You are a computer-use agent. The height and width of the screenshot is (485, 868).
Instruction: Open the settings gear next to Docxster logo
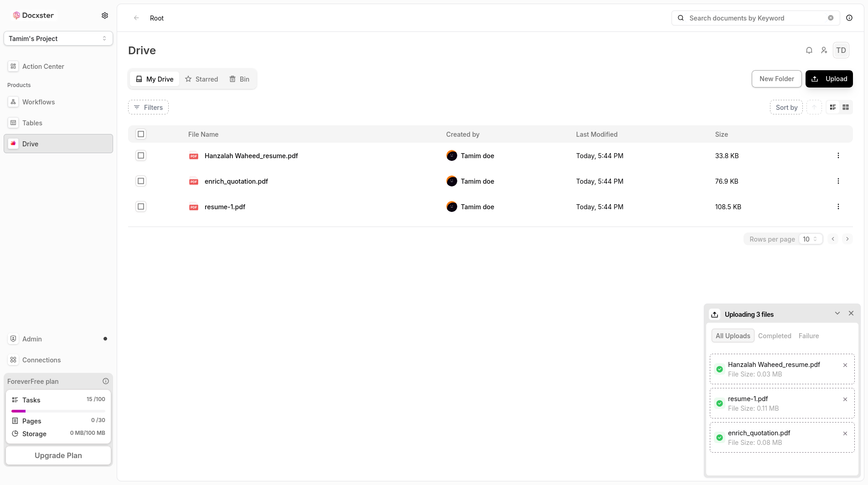click(105, 15)
